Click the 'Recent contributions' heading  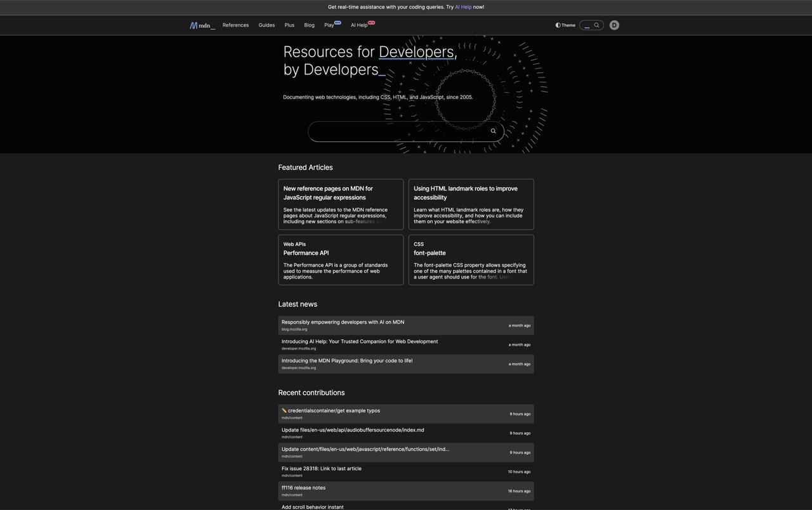[311, 393]
